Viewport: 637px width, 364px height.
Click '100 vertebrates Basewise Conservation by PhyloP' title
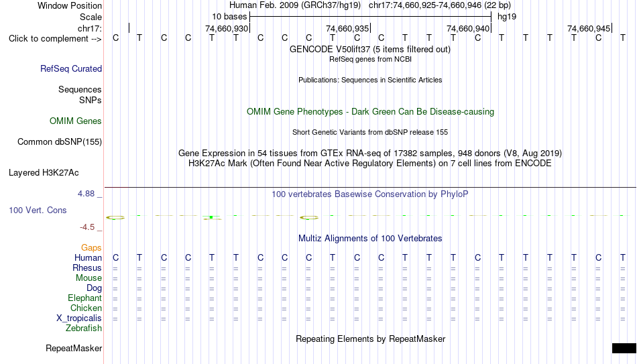point(370,194)
